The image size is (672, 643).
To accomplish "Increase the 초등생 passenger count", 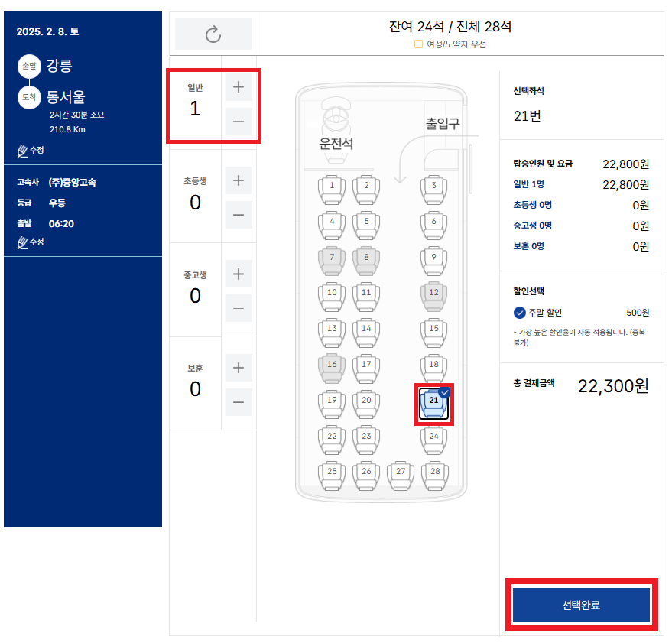I will pyautogui.click(x=239, y=180).
